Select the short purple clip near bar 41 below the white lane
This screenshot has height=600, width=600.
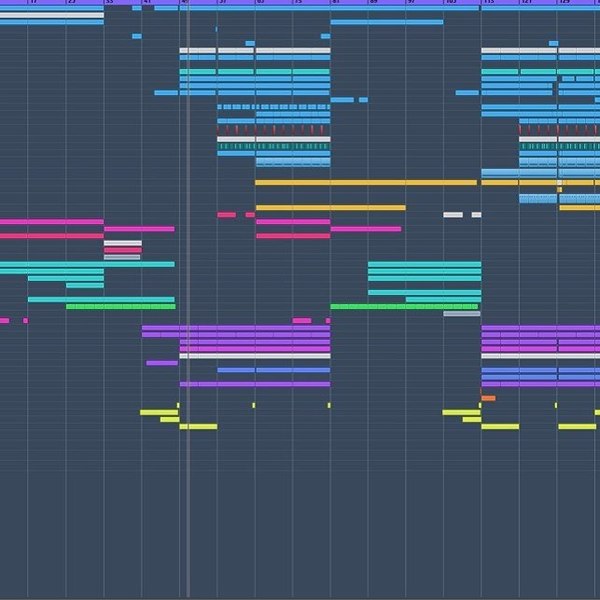pos(162,363)
